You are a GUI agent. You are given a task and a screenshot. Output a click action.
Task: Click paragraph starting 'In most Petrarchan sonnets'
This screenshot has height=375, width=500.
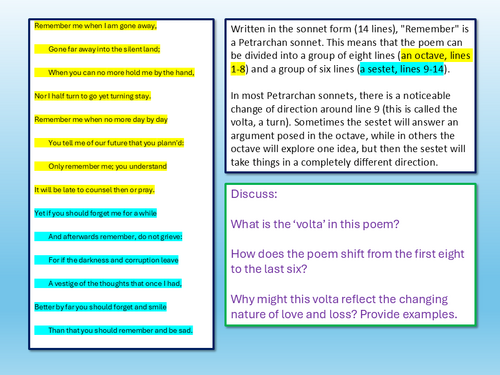(x=348, y=129)
